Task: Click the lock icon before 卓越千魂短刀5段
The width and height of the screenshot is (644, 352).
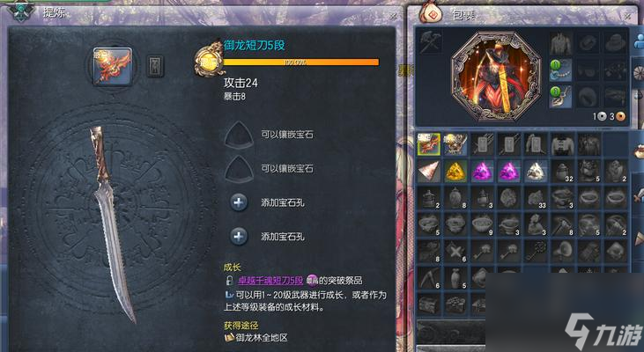Action: [230, 281]
